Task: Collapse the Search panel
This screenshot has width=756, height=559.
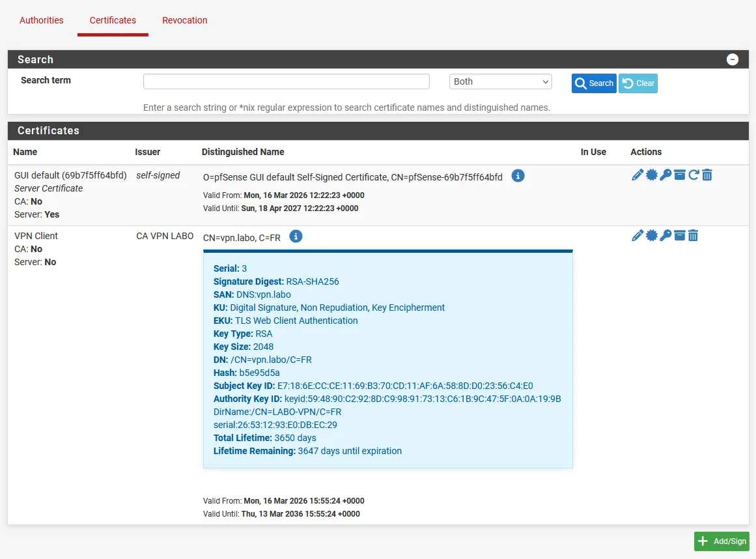Action: coord(733,59)
